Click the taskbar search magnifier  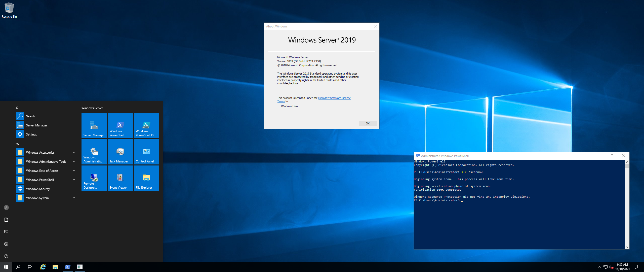click(x=18, y=267)
